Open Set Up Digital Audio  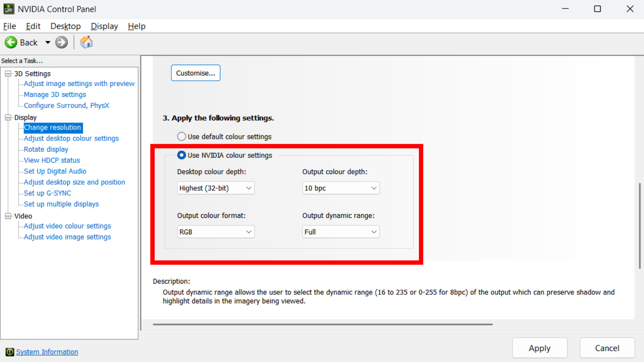coord(55,171)
